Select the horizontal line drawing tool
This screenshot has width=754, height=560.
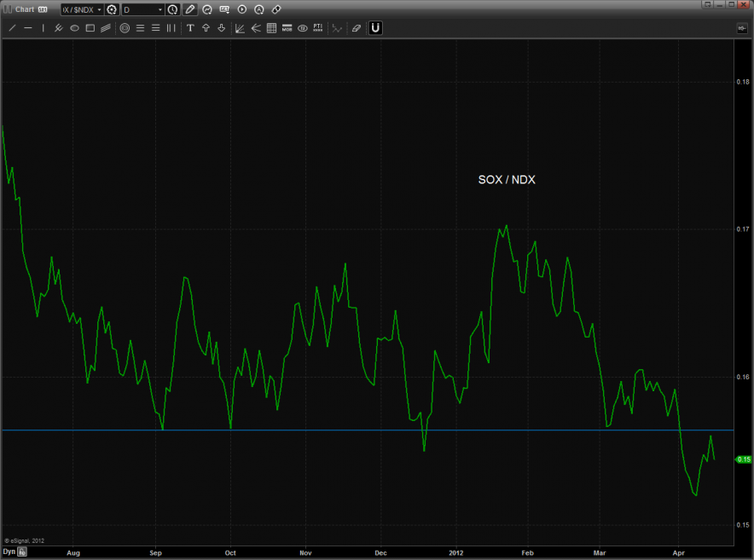pyautogui.click(x=28, y=28)
